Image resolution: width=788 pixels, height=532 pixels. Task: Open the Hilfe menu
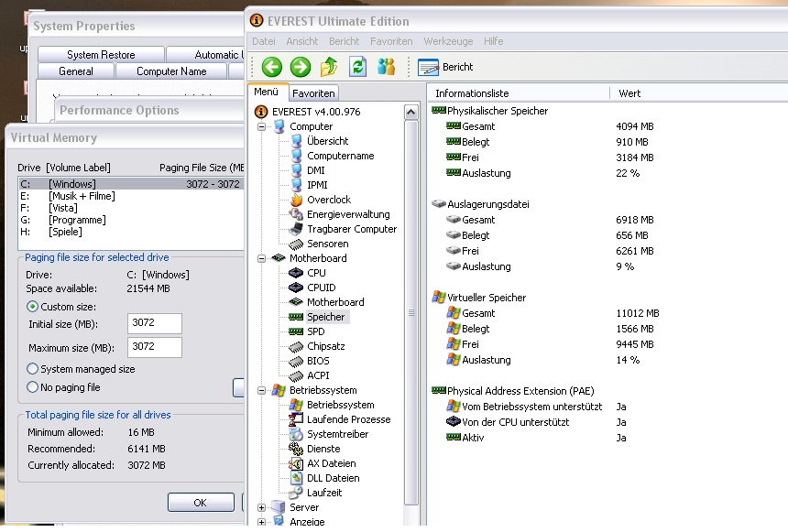[x=494, y=41]
